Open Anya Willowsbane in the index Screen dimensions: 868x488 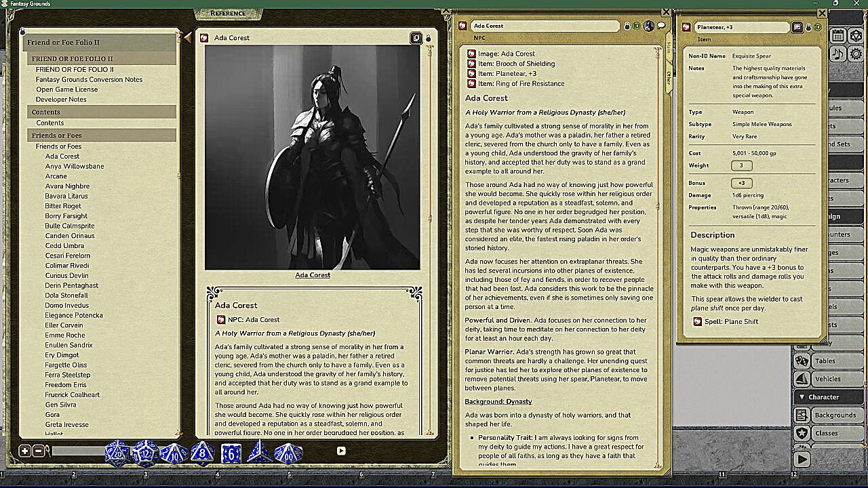(x=75, y=166)
